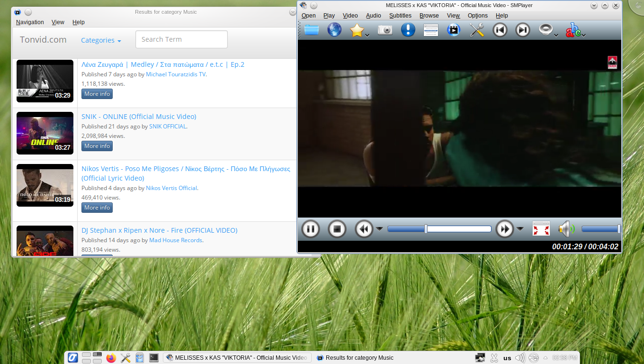Click the Λένα Ζευγαρά video thumbnail (03:29)
Screen dimensions: 644x364
tap(45, 81)
